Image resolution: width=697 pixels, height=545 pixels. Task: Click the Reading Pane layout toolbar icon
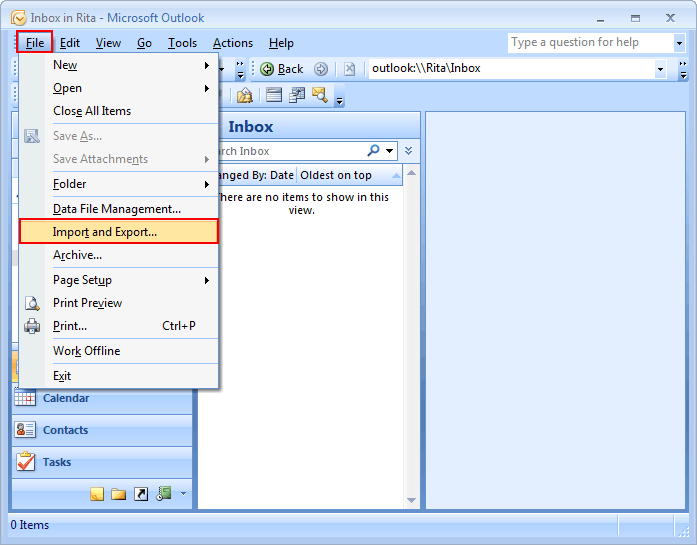point(274,95)
